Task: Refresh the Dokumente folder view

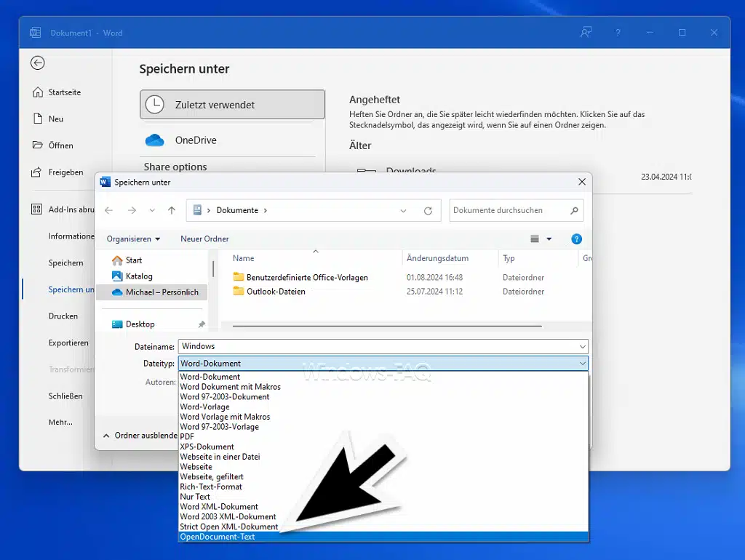Action: point(428,210)
